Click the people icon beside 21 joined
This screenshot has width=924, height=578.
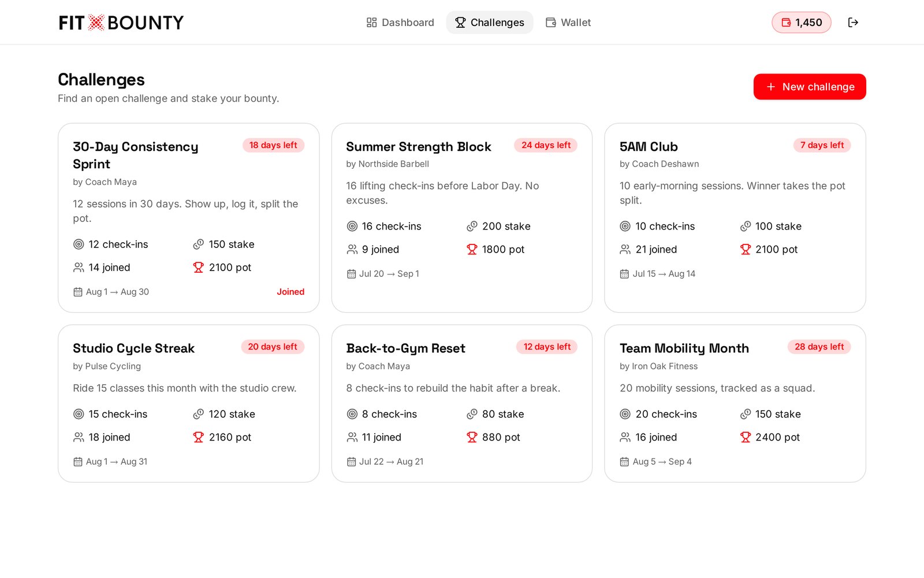click(x=625, y=250)
